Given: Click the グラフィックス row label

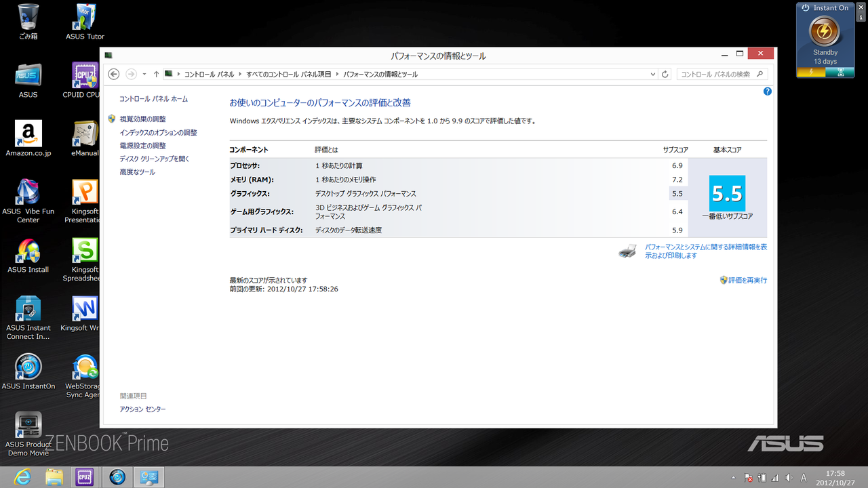Looking at the screenshot, I should pyautogui.click(x=250, y=194).
